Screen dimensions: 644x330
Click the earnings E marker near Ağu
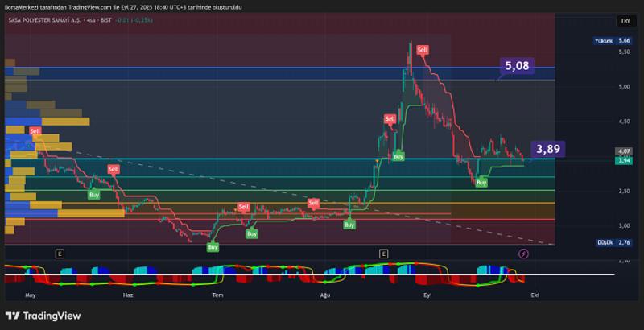pos(383,254)
